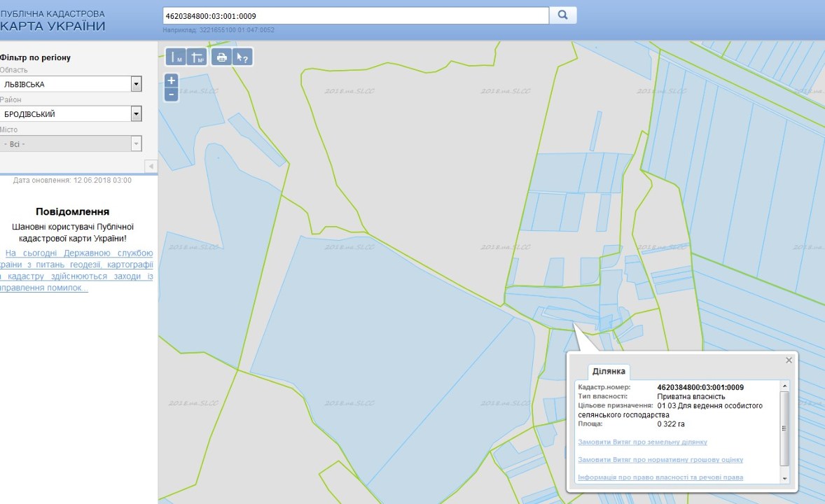Open Замовити Витяг про нормативну грошову оцінку
The image size is (825, 504).
(660, 460)
